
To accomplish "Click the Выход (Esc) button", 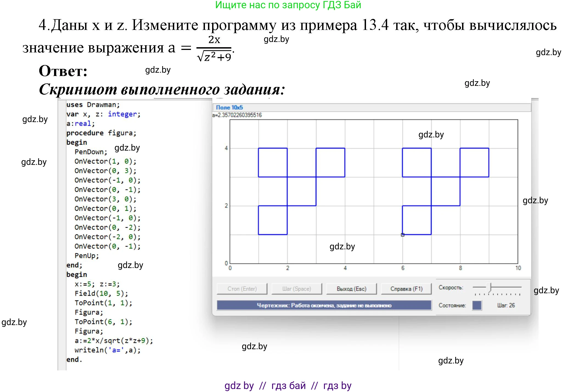I will pos(351,289).
